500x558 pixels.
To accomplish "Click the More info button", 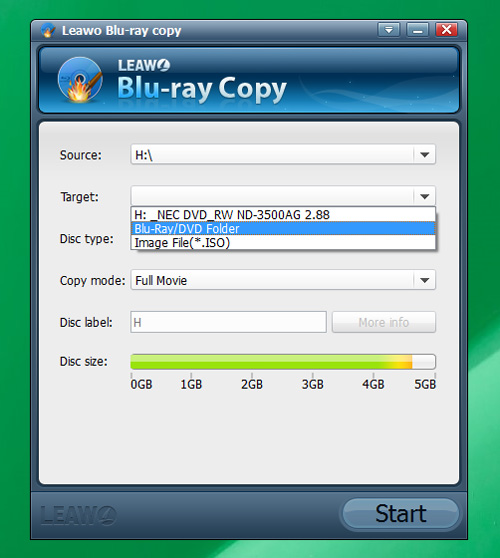I will pyautogui.click(x=384, y=322).
